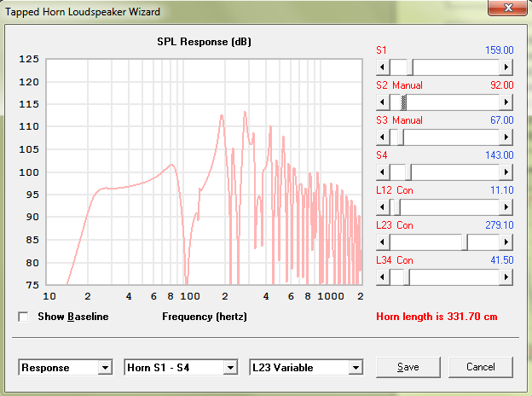532x396 pixels.
Task: Click the SPL response chart plot area
Action: [205, 172]
